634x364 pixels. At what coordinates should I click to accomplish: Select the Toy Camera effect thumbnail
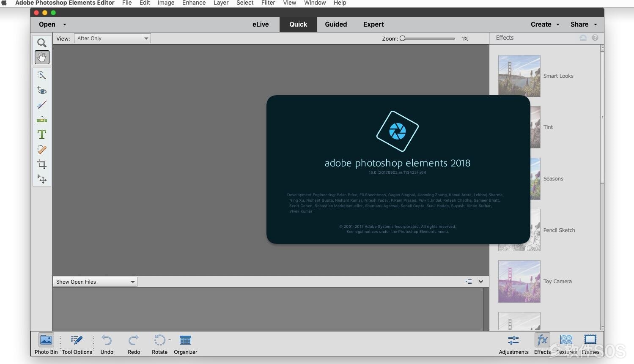point(519,282)
